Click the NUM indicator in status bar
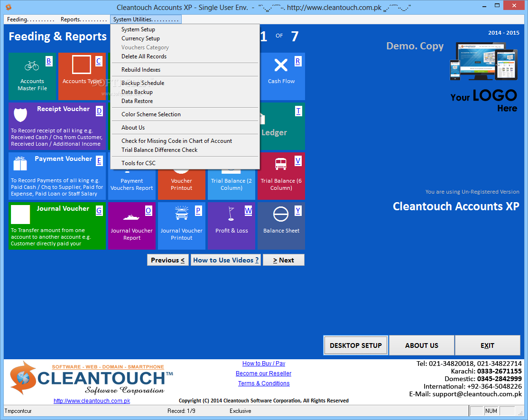This screenshot has height=420, width=528. (491, 411)
